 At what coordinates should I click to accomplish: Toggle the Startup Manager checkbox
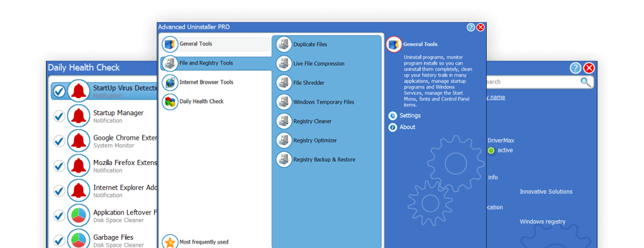(x=60, y=116)
